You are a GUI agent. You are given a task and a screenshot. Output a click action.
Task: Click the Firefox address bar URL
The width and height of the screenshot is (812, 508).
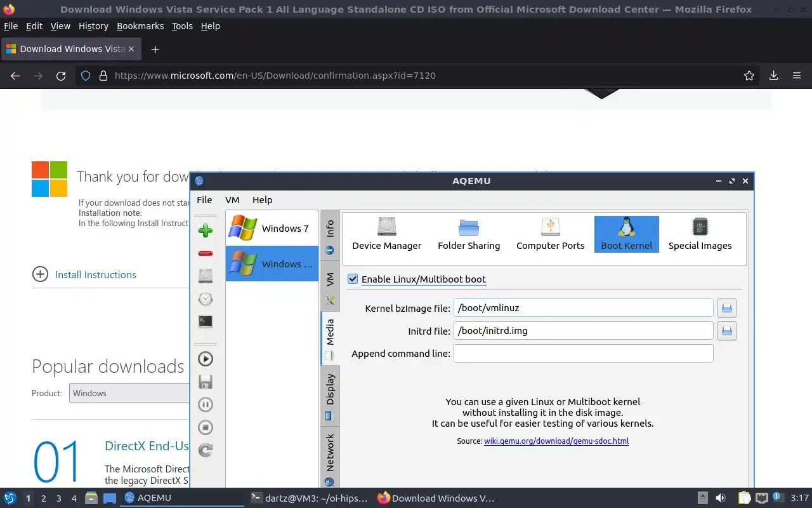click(275, 76)
